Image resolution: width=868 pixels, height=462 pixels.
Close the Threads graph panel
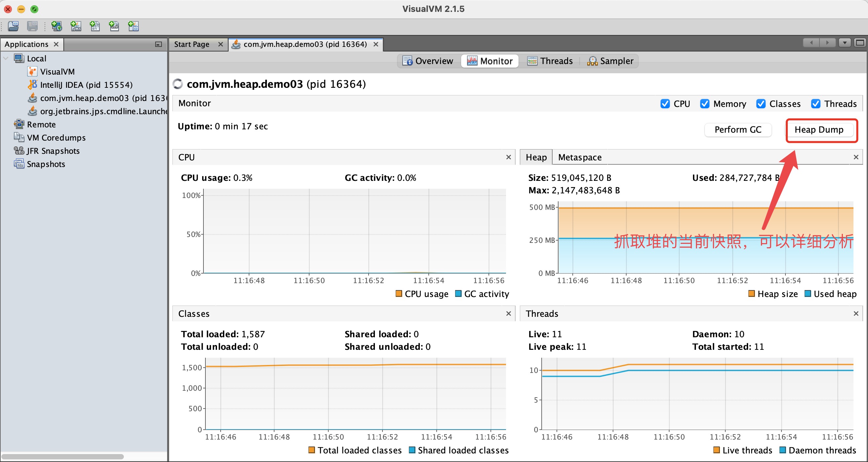[x=856, y=313]
